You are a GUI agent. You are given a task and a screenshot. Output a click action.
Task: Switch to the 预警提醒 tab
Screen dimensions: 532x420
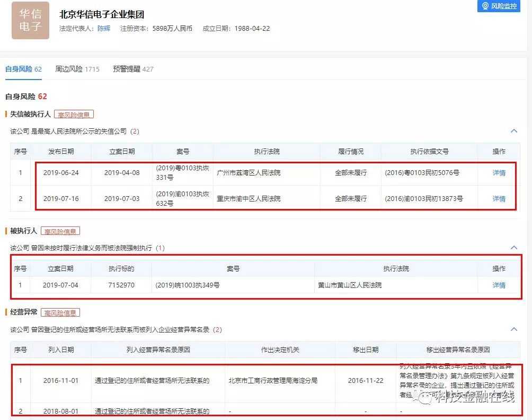click(x=133, y=69)
